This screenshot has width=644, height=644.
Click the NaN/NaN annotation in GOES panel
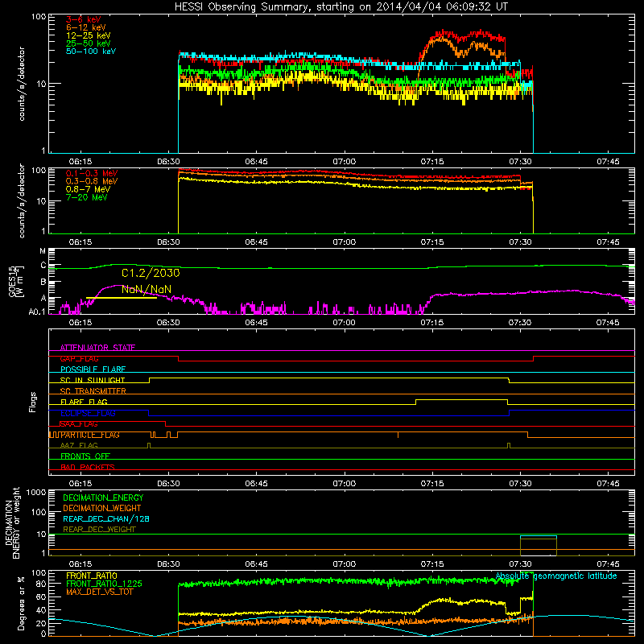(x=147, y=290)
